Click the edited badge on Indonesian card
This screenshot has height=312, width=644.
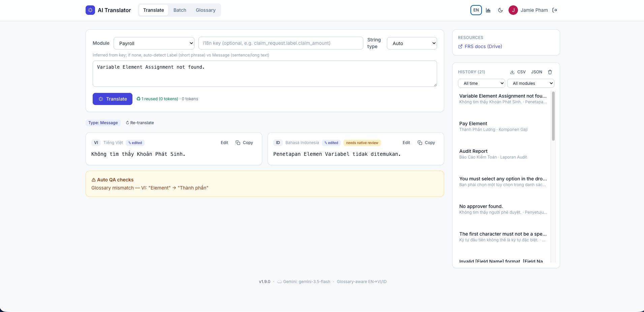[x=331, y=143]
